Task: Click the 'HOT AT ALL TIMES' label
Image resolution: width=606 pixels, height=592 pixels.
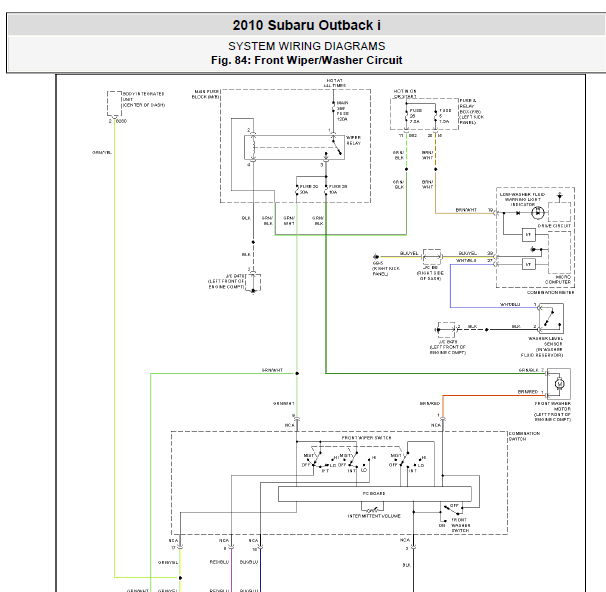Action: click(335, 83)
